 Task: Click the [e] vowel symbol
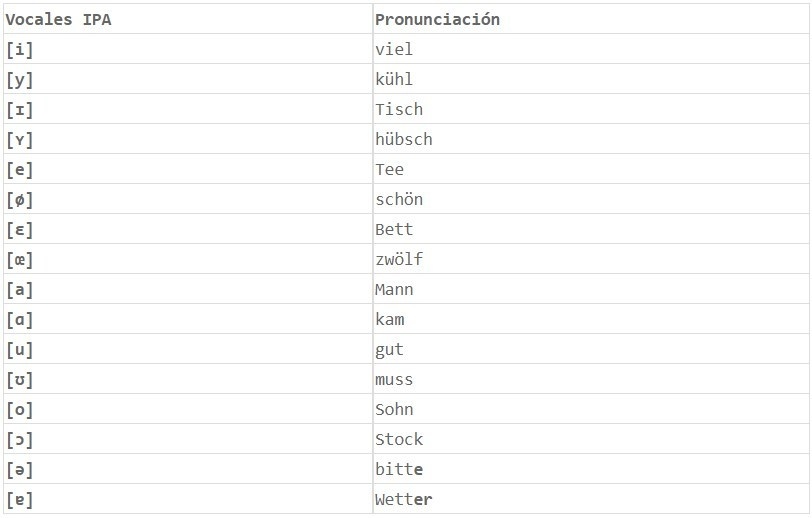point(20,169)
